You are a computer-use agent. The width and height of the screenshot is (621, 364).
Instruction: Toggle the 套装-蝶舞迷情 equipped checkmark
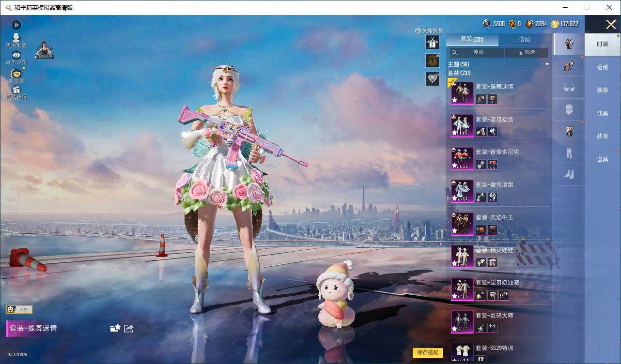pyautogui.click(x=452, y=82)
